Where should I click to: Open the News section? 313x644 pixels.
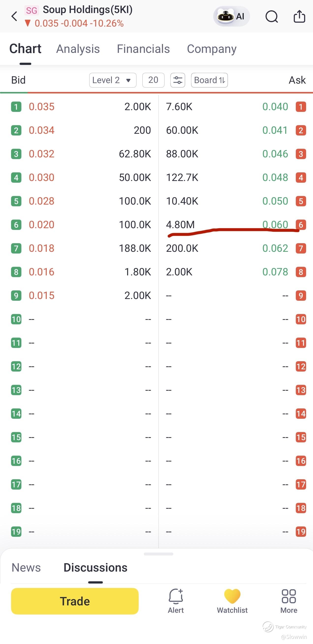pyautogui.click(x=26, y=568)
